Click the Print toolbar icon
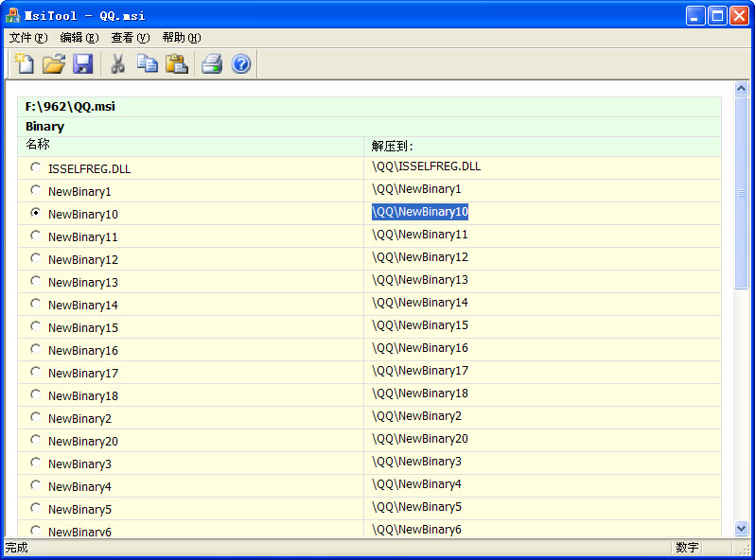 coord(212,64)
